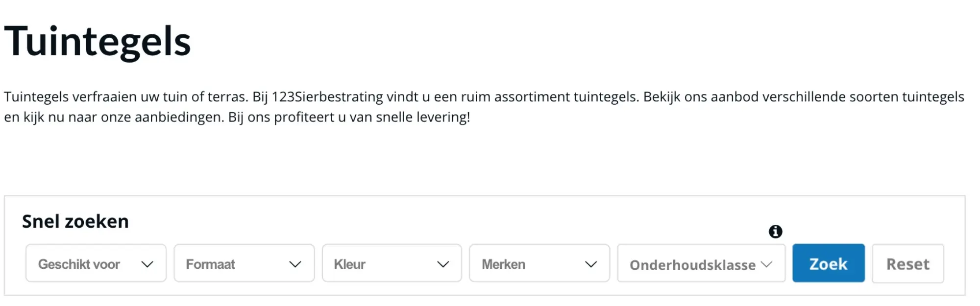980x306 pixels.
Task: Open the "Geschikt voor" dropdown
Action: (x=96, y=263)
